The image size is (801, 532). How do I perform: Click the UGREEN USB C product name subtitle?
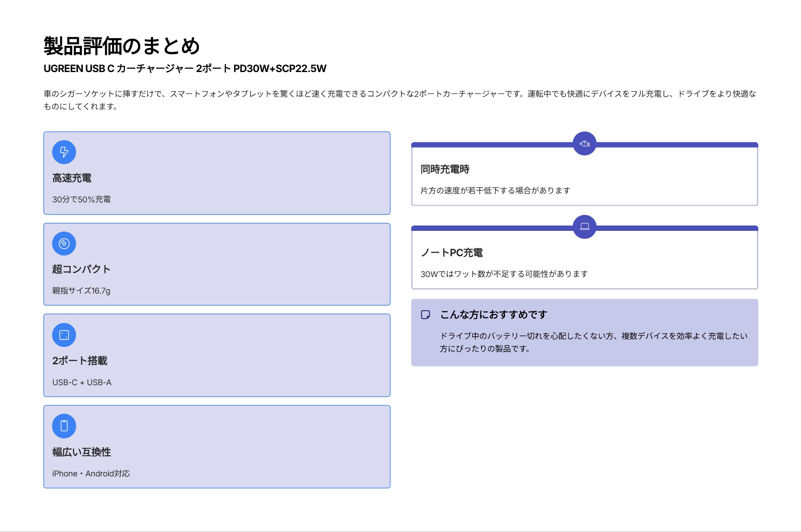click(185, 69)
